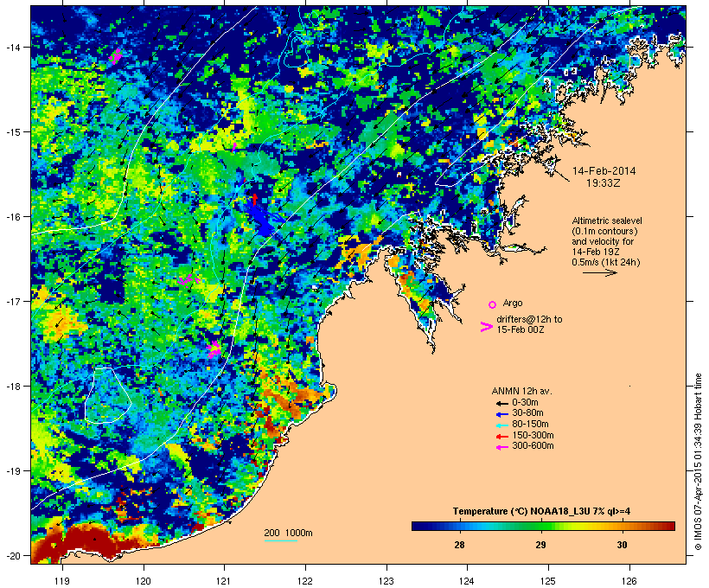
Task: Click the longitude label 122
Action: tap(305, 581)
